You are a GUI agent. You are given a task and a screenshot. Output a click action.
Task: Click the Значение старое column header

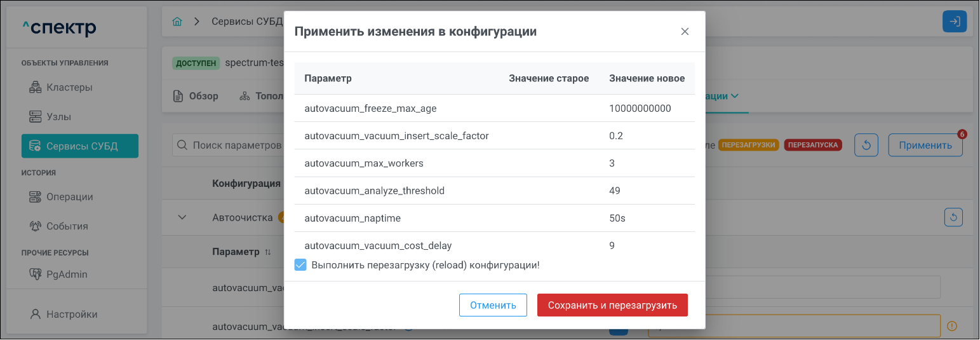(549, 78)
